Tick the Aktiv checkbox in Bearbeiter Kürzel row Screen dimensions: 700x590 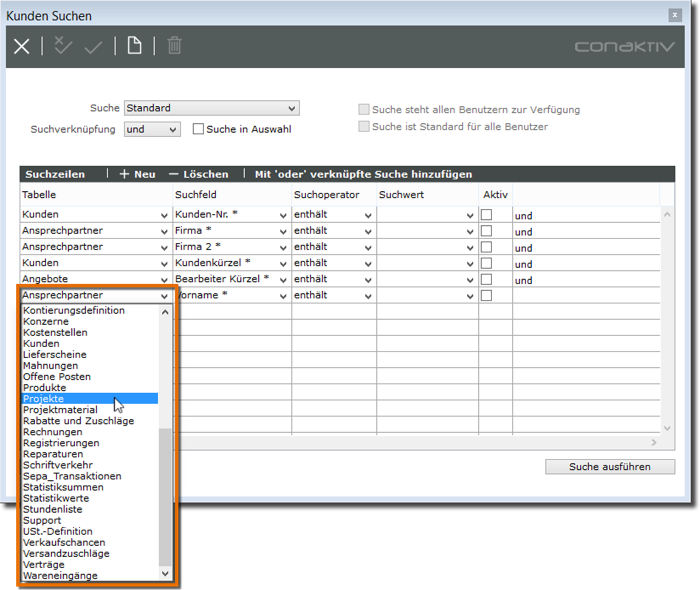(x=486, y=280)
